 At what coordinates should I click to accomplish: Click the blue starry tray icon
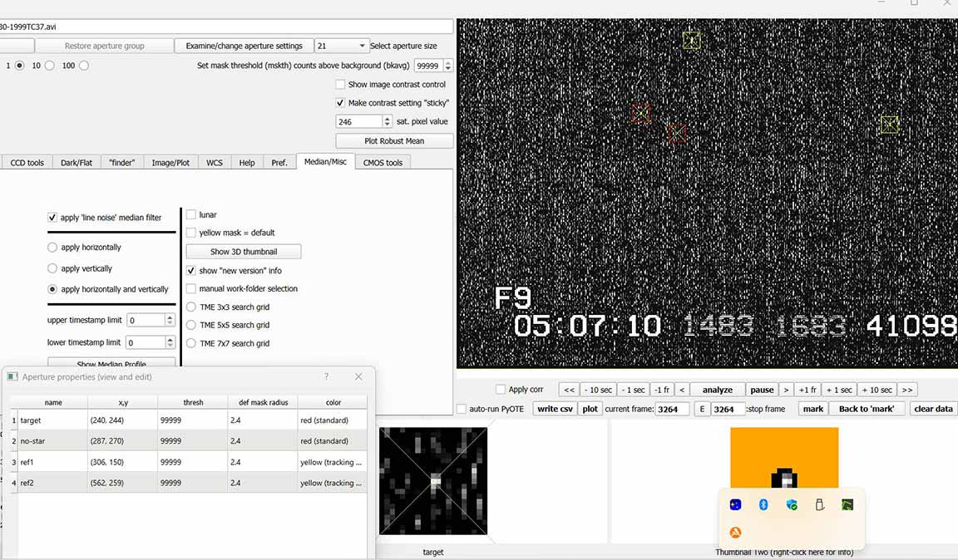(735, 504)
